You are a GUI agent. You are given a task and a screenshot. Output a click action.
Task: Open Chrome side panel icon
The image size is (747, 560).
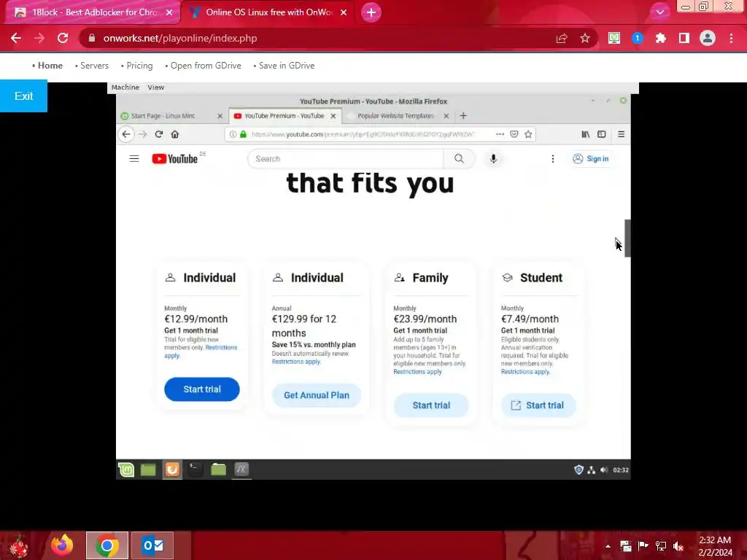point(684,38)
